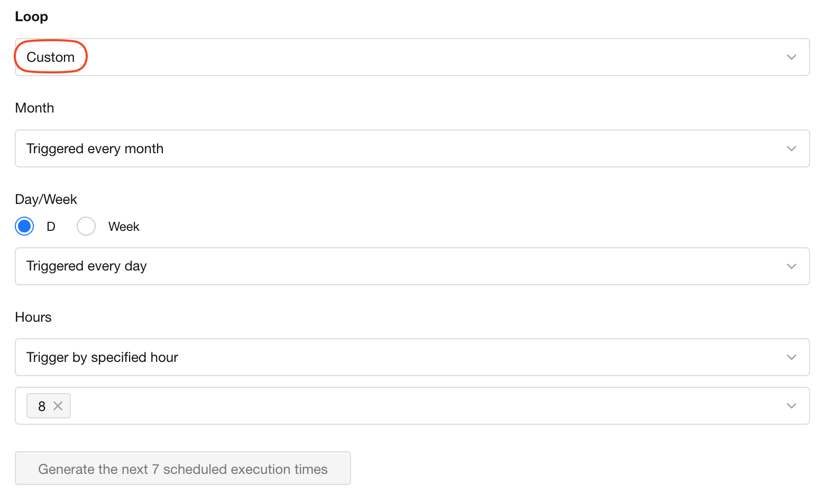Click the Week radio label text

124,227
